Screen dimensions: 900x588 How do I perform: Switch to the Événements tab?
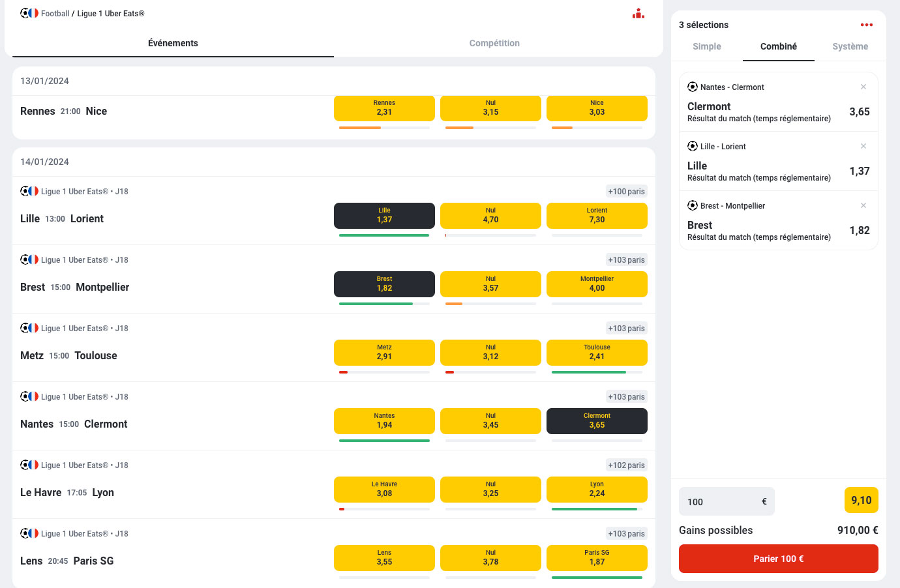pos(173,43)
